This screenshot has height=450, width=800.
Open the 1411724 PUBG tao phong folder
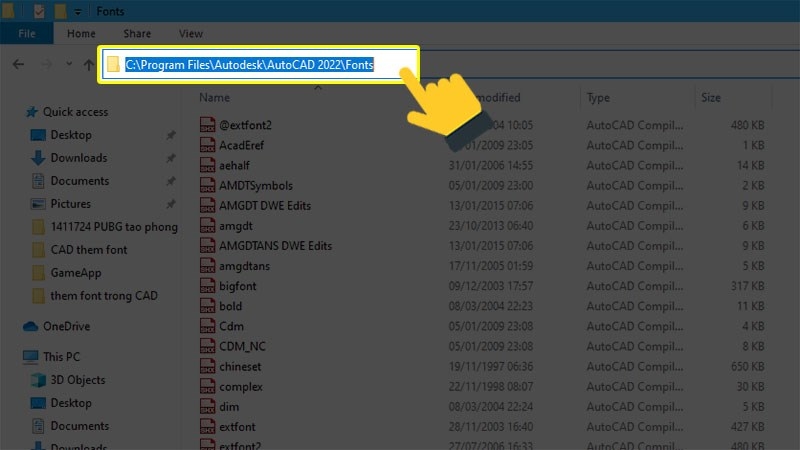point(114,227)
